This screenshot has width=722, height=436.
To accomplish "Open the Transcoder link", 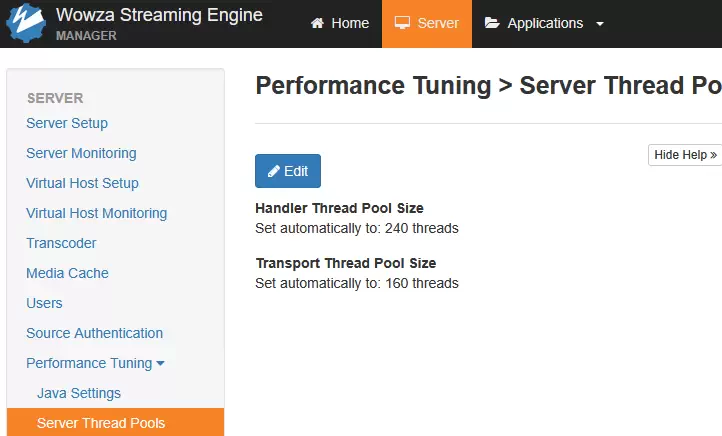I will coord(61,243).
